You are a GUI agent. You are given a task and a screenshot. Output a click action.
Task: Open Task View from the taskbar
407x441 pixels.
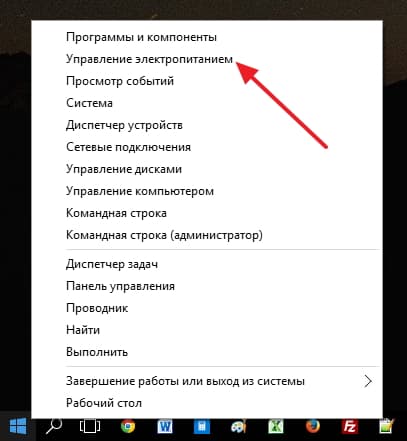[90, 426]
